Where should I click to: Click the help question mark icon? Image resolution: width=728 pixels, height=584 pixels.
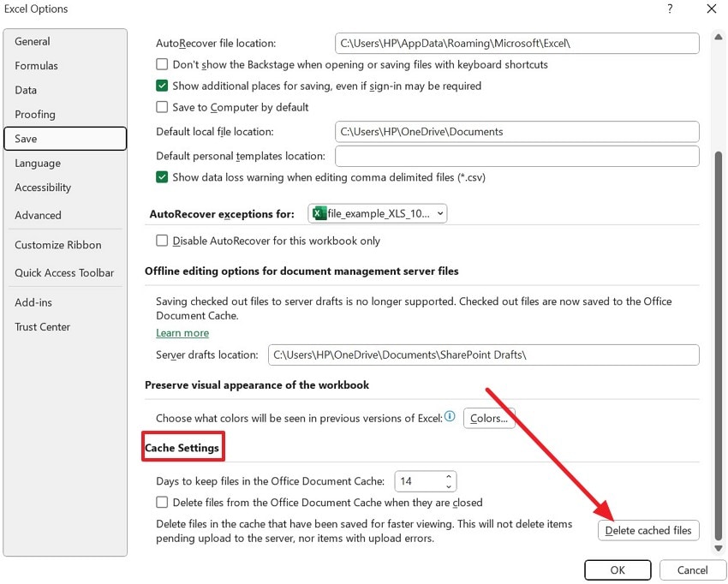point(670,9)
